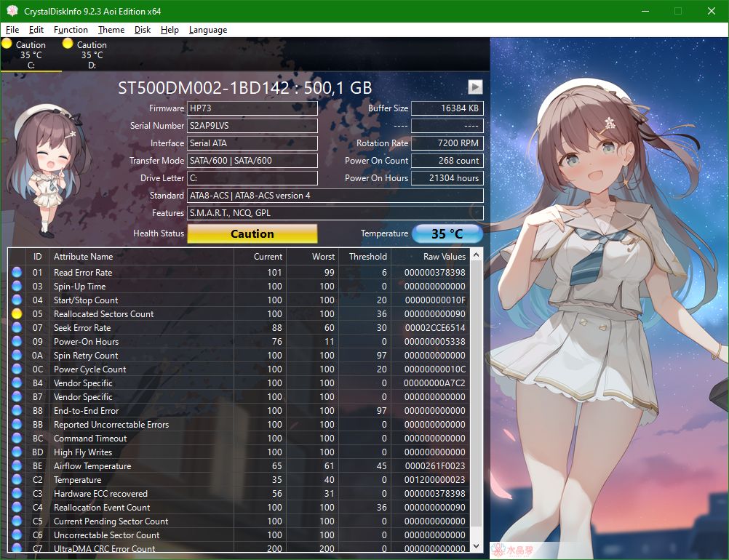Open the Function menu
This screenshot has height=560, width=729.
[x=71, y=30]
